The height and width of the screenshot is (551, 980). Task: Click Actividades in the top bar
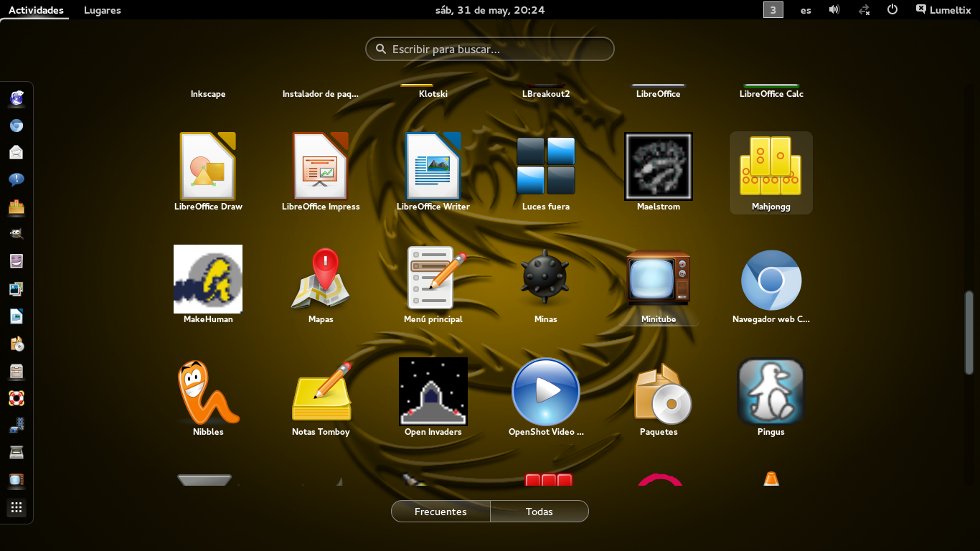click(36, 10)
